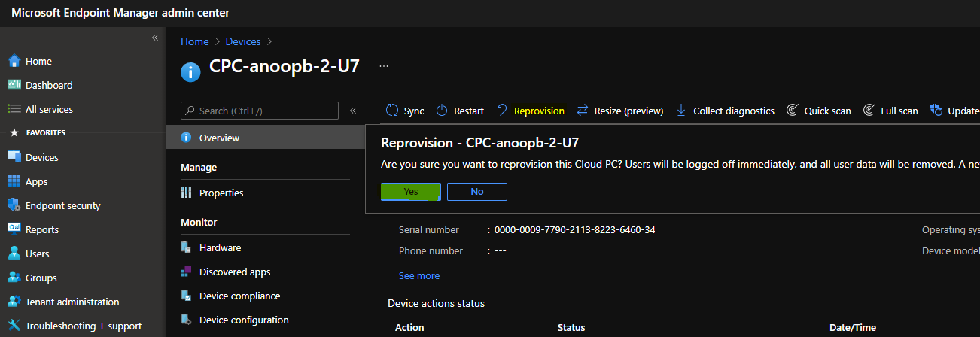The width and height of the screenshot is (980, 337).
Task: Cancel reprovision with the No button
Action: (477, 192)
